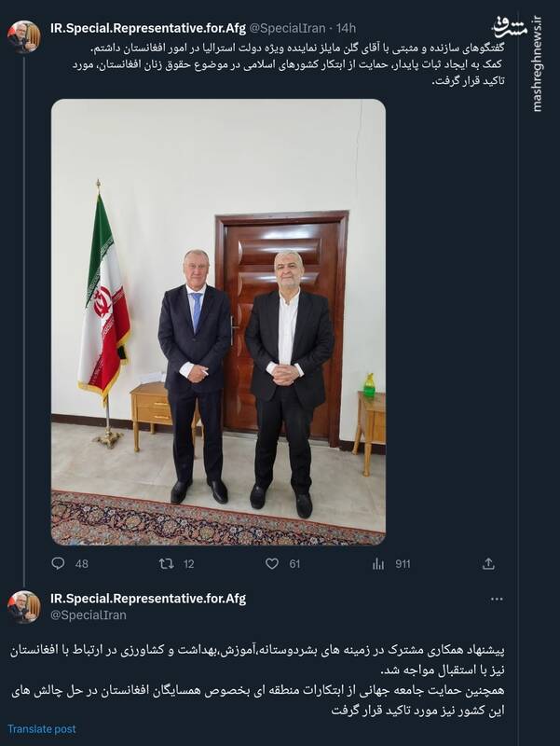Open the first tweet's IR.Special.Representative.for.Afg name
Image resolution: width=560 pixels, height=746 pixels.
pos(147,28)
